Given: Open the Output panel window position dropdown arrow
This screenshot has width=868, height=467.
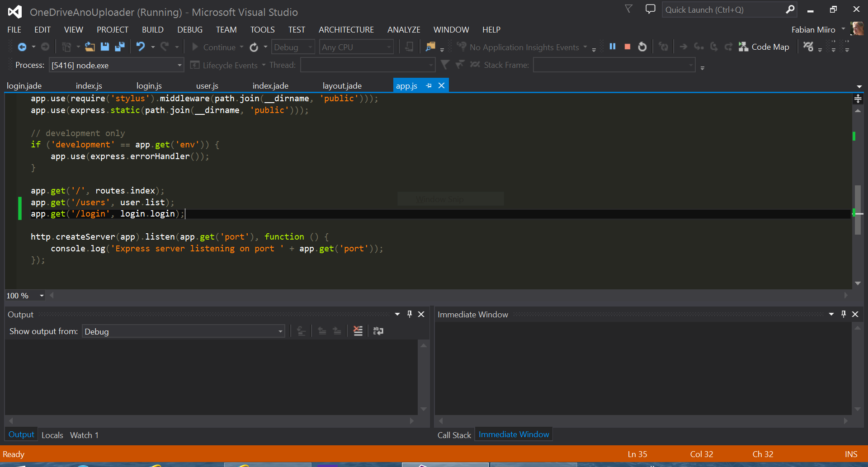Looking at the screenshot, I should 397,314.
